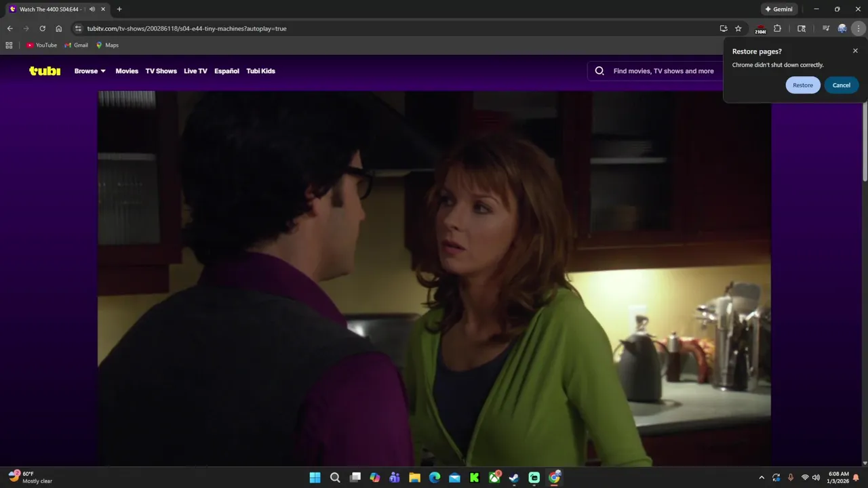Image resolution: width=868 pixels, height=488 pixels.
Task: Open the volume speaker tray icon
Action: click(816, 478)
